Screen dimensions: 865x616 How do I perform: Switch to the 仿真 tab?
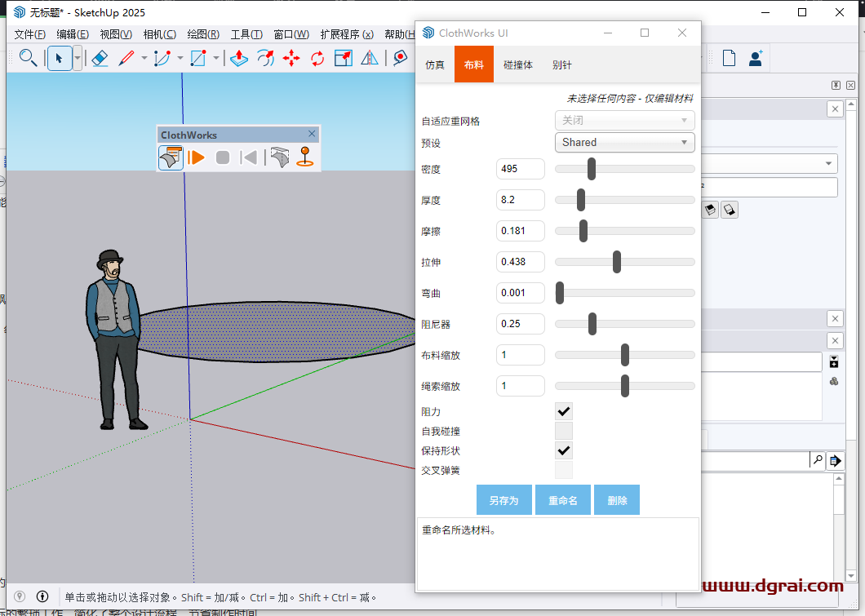435,64
